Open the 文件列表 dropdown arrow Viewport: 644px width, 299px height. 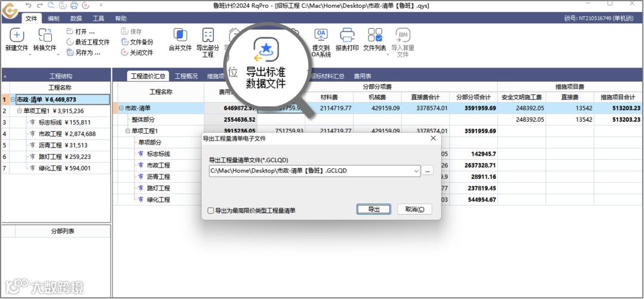(388, 54)
